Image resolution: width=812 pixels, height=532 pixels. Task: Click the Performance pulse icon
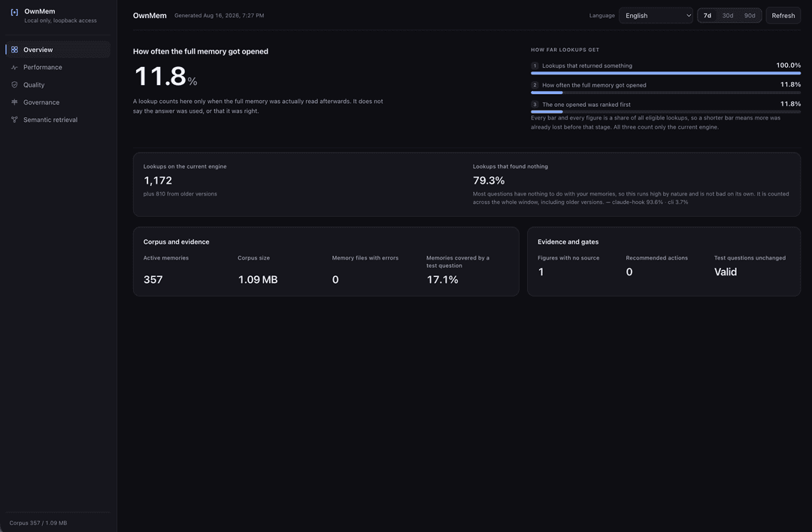(14, 68)
